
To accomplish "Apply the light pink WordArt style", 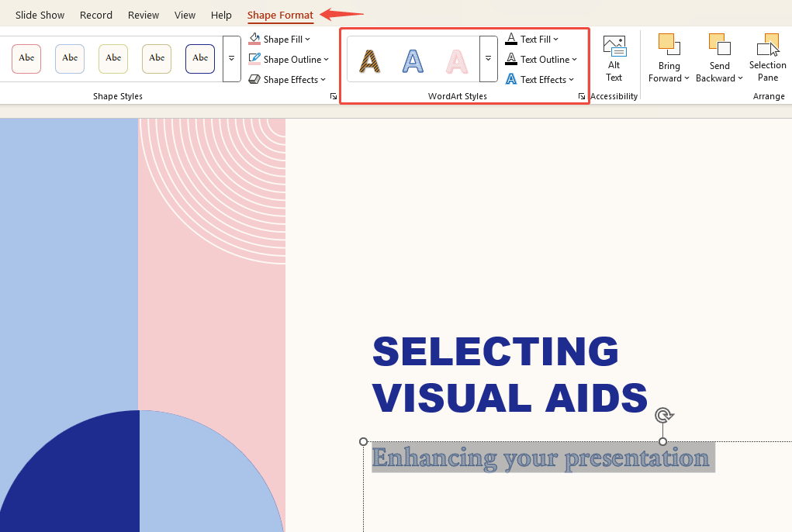I will pos(457,59).
